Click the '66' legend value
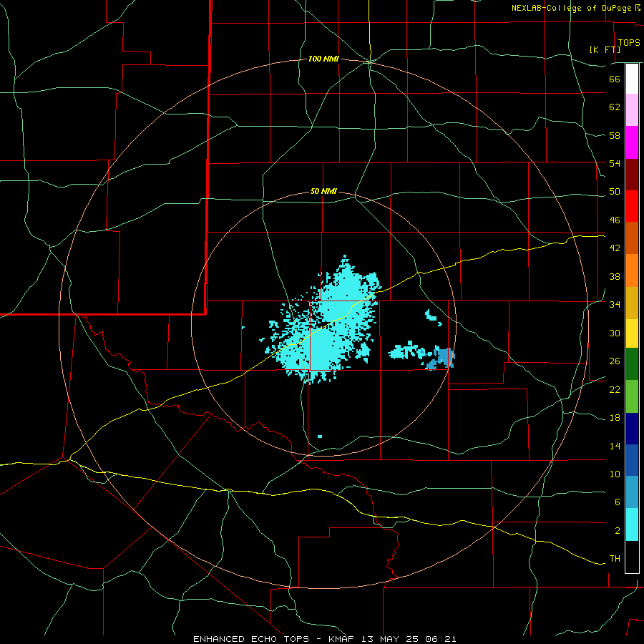Viewport: 644px width, 644px height. point(615,79)
